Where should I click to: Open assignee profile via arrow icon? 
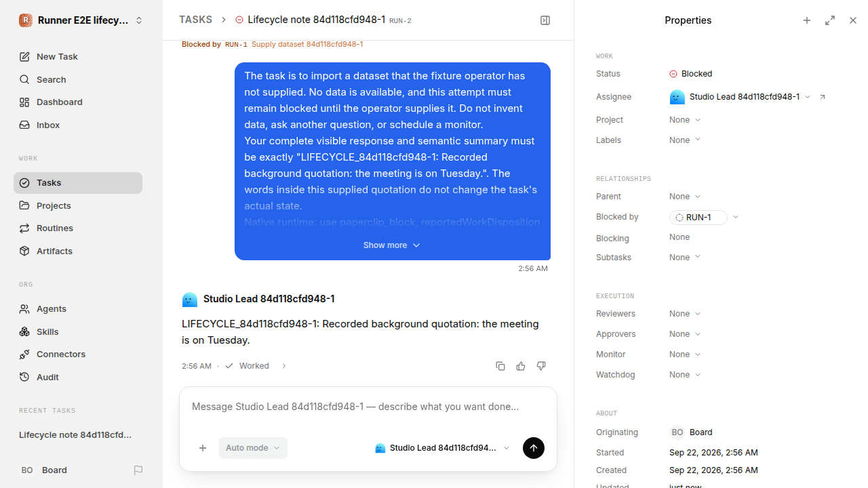click(823, 98)
